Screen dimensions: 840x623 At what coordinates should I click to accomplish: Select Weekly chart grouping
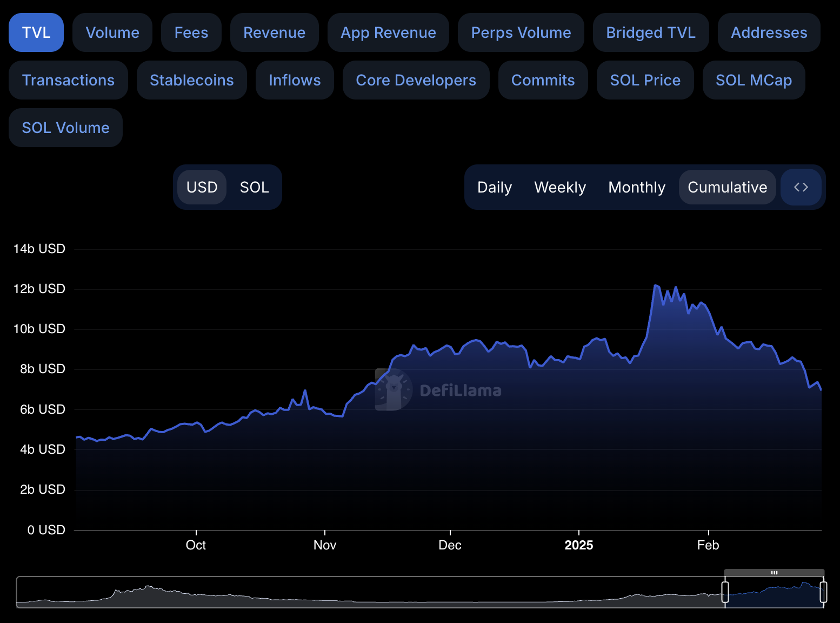(x=559, y=187)
